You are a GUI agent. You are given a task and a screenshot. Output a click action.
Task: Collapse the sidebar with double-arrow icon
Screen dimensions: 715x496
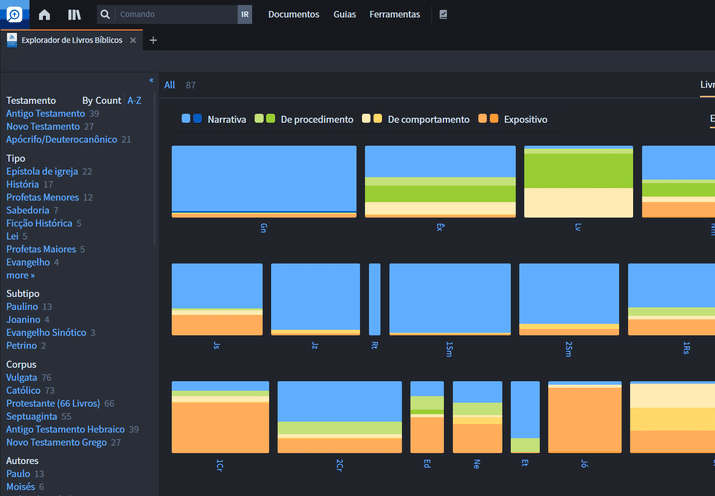click(x=151, y=80)
